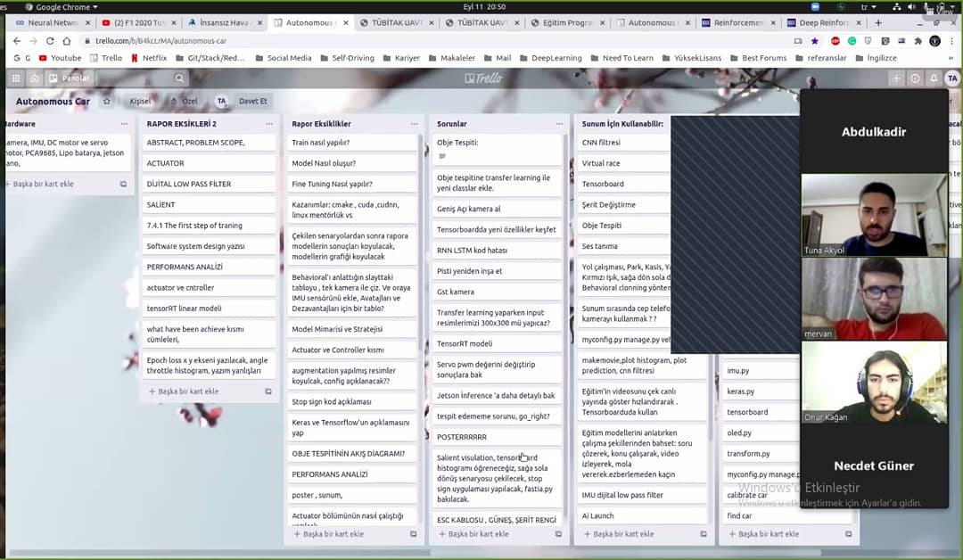Open template icon under RAPOR EKSİKLERİ 2

tap(268, 391)
